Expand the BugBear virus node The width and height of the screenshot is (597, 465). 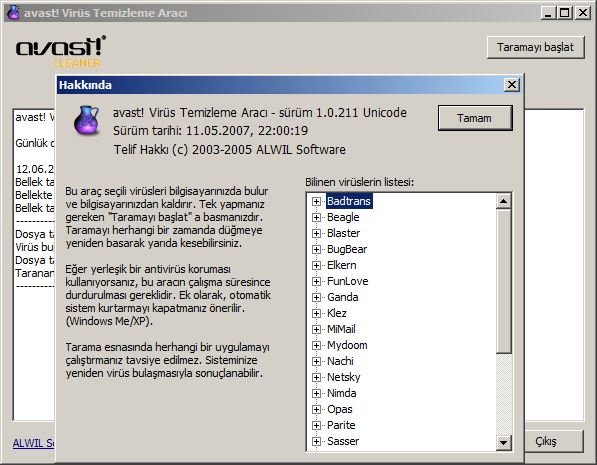coord(316,249)
